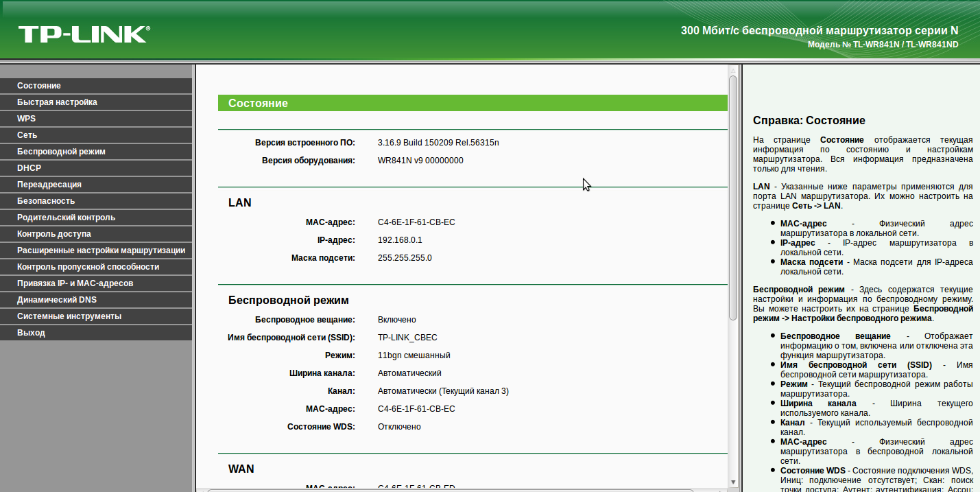Click the Включено broadcast status value
The height and width of the screenshot is (492, 980).
pos(397,320)
